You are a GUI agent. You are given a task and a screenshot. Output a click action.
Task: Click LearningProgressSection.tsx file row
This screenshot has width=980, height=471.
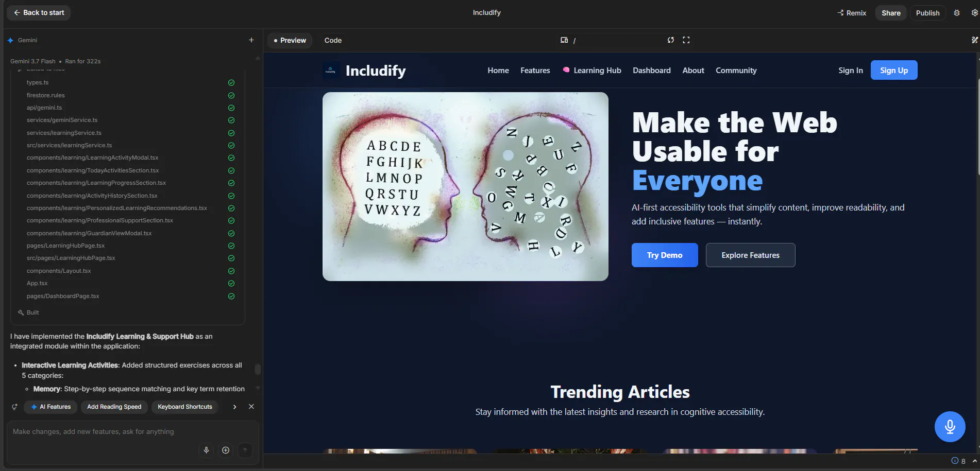pos(96,183)
